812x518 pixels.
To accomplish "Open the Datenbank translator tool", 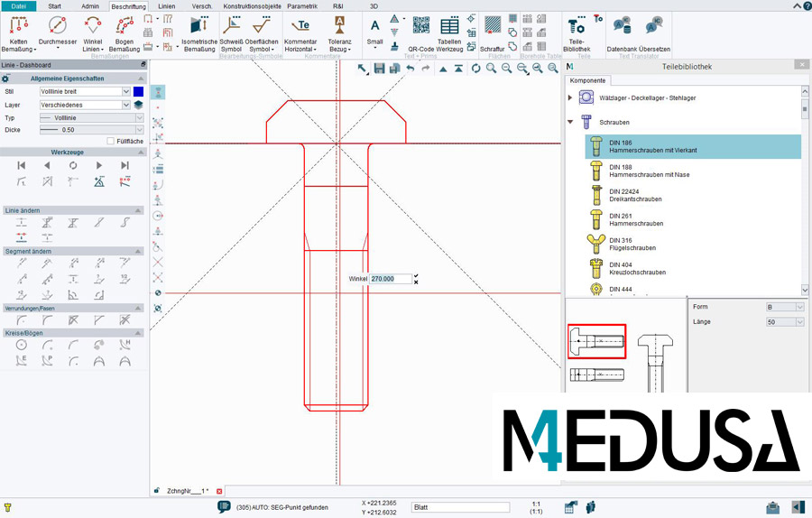I will (622, 33).
